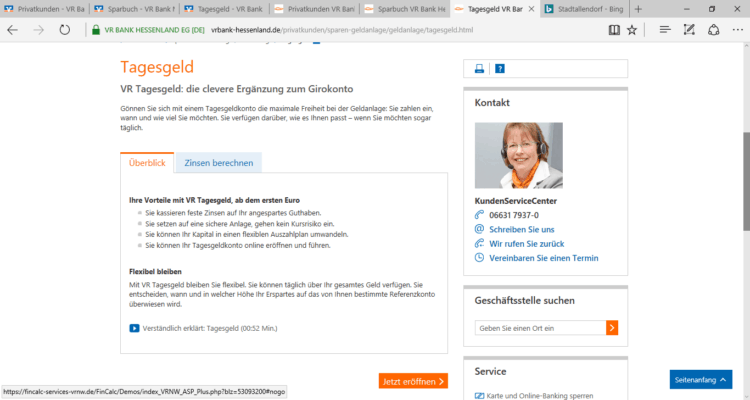Switch to Privatkunden - VR Bank tab

coord(44,9)
